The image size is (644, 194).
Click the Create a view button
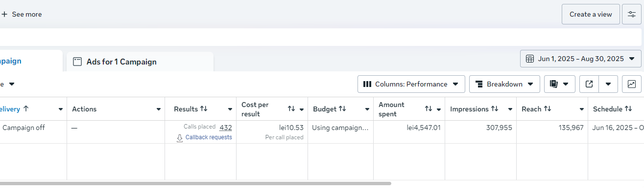(x=591, y=14)
